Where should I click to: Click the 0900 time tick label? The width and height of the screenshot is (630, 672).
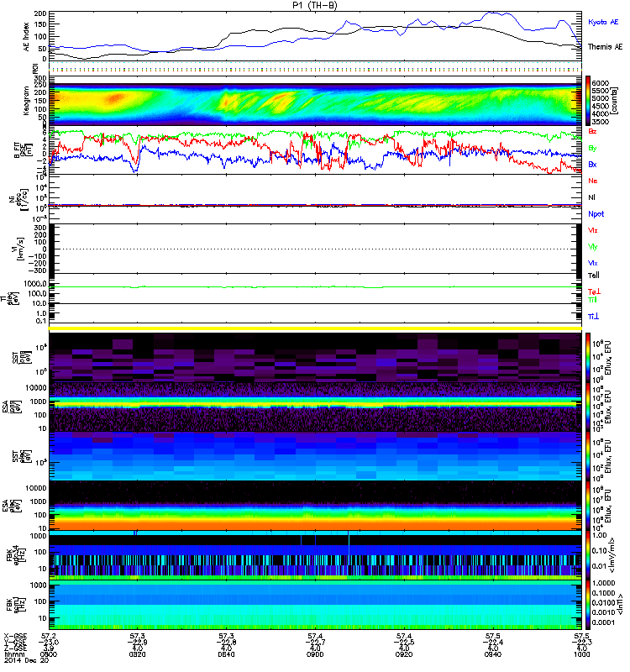315,654
